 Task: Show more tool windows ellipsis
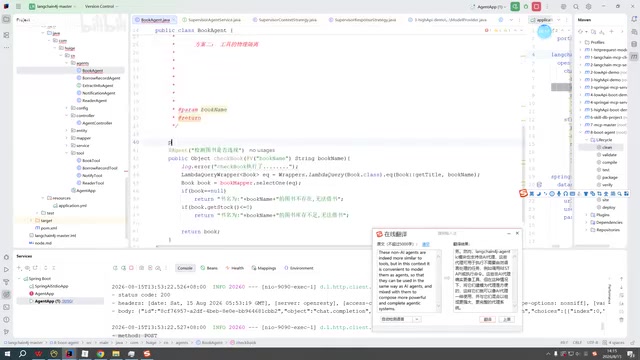pos(6,47)
